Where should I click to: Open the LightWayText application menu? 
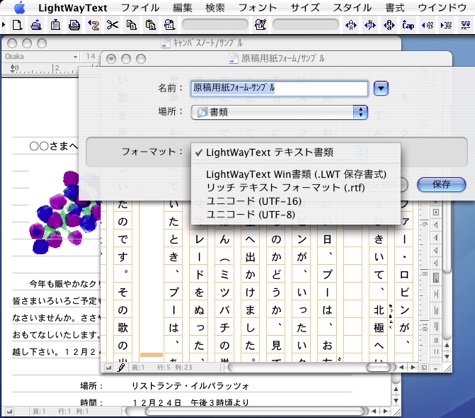click(x=73, y=8)
